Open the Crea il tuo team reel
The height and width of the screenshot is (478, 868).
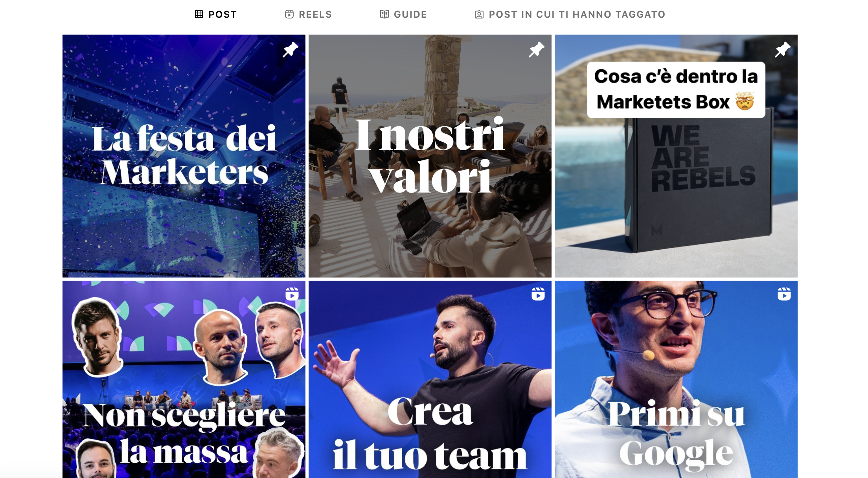pyautogui.click(x=430, y=379)
